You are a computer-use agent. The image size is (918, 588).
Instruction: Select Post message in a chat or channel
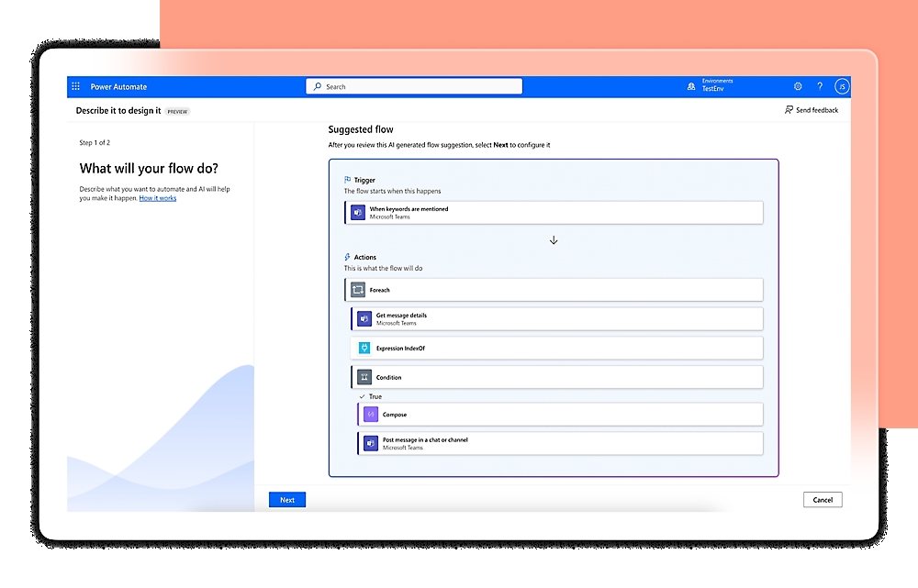click(560, 443)
